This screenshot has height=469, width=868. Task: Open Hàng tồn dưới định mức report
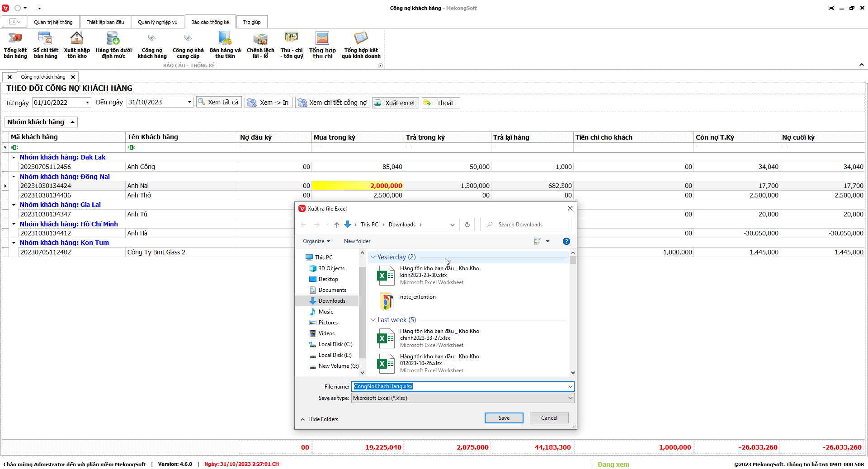113,45
